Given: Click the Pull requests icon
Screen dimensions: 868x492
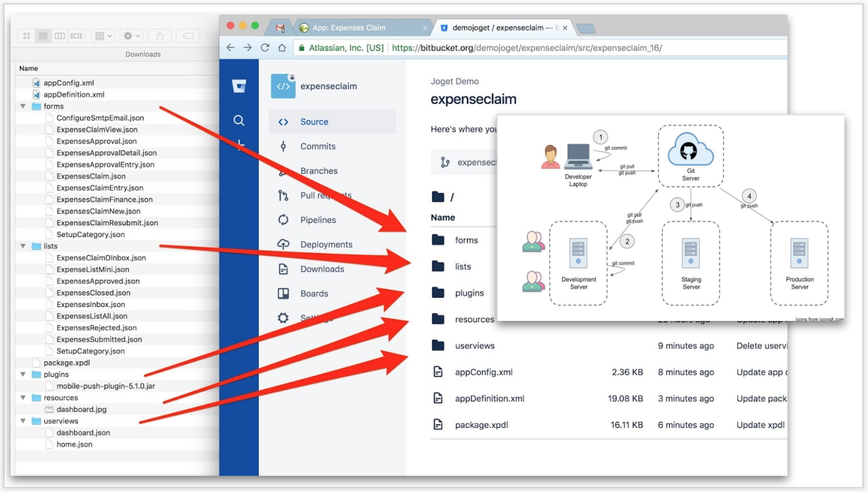Looking at the screenshot, I should pos(283,196).
